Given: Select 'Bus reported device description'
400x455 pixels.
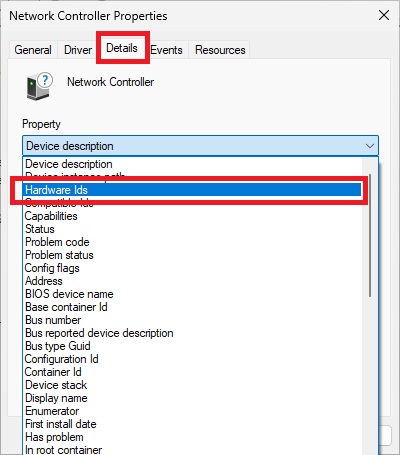Looking at the screenshot, I should pos(193,333).
